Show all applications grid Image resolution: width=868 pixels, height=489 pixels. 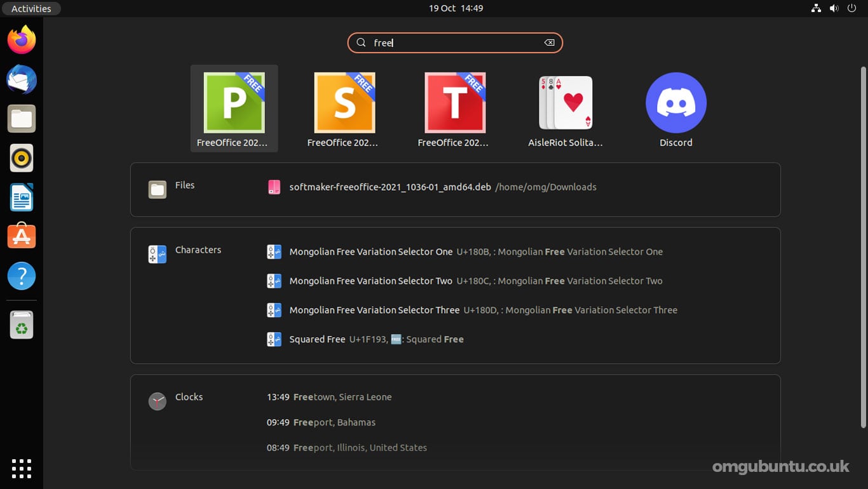(x=22, y=468)
